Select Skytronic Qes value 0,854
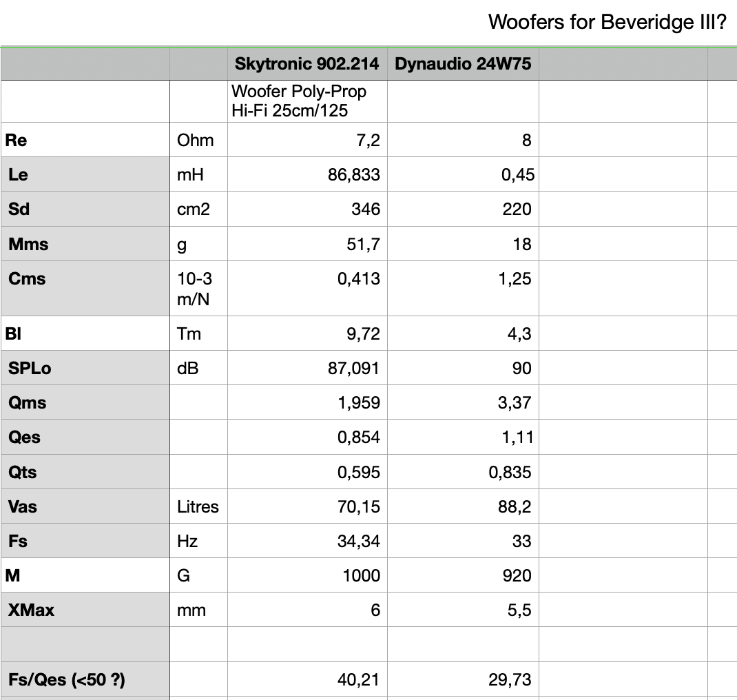 pos(307,437)
